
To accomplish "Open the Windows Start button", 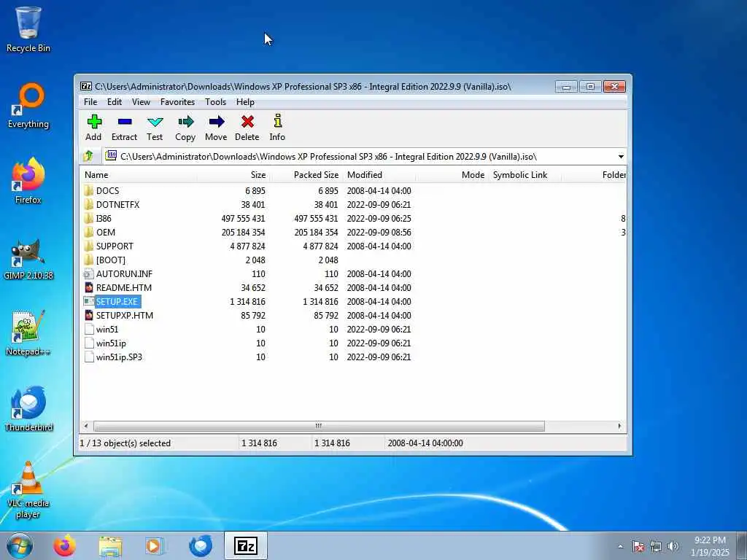I will 20,545.
